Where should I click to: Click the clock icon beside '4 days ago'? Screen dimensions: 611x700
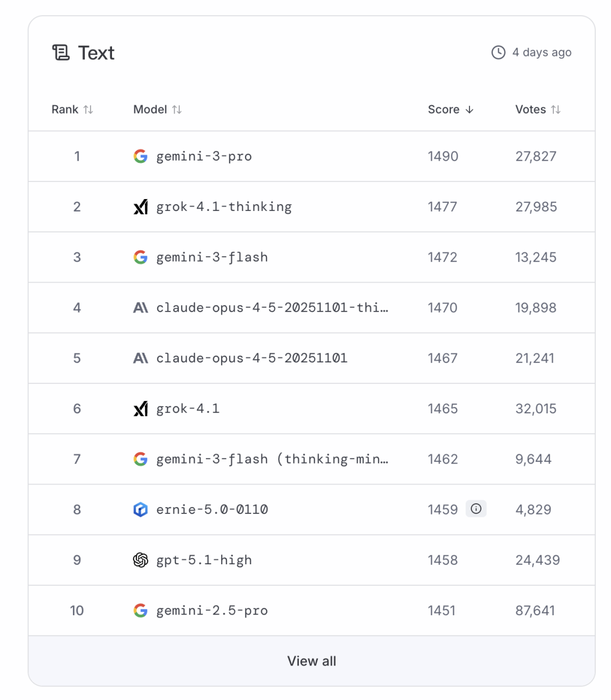tap(498, 53)
